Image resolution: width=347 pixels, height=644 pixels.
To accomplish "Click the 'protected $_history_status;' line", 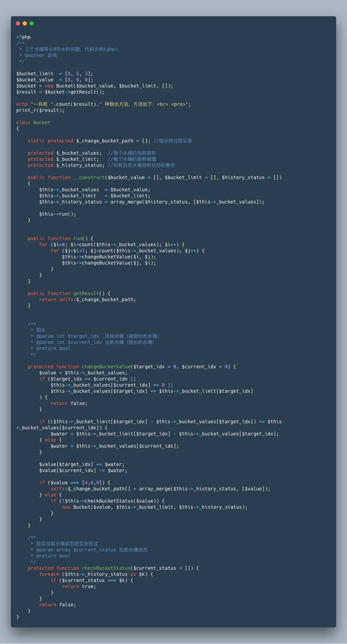I will (x=101, y=165).
